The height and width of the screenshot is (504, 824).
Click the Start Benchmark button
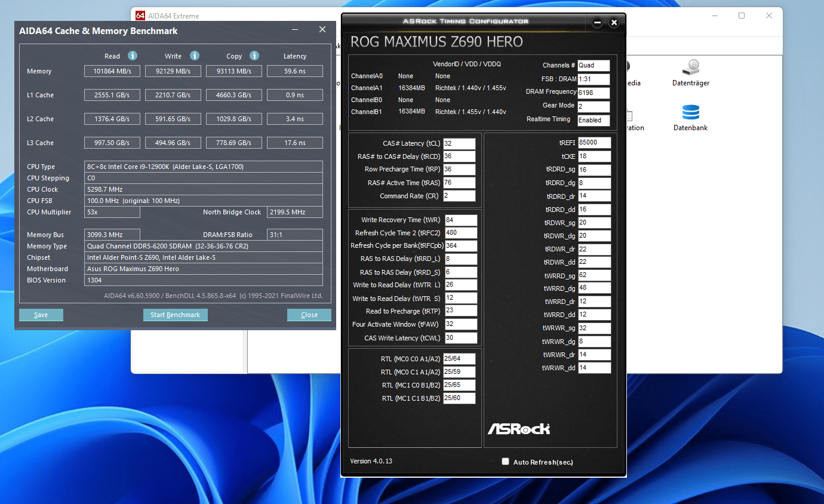tap(175, 315)
